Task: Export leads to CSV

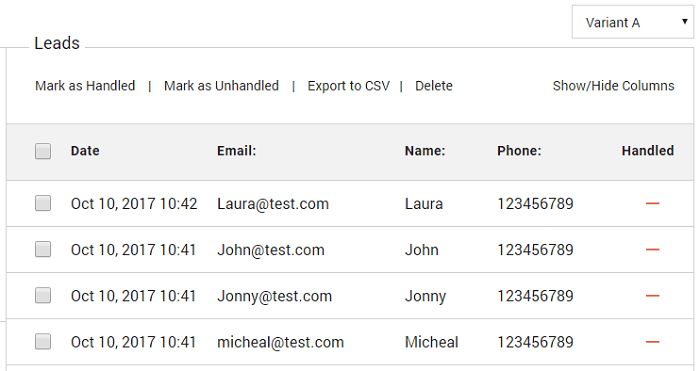Action: [x=349, y=86]
